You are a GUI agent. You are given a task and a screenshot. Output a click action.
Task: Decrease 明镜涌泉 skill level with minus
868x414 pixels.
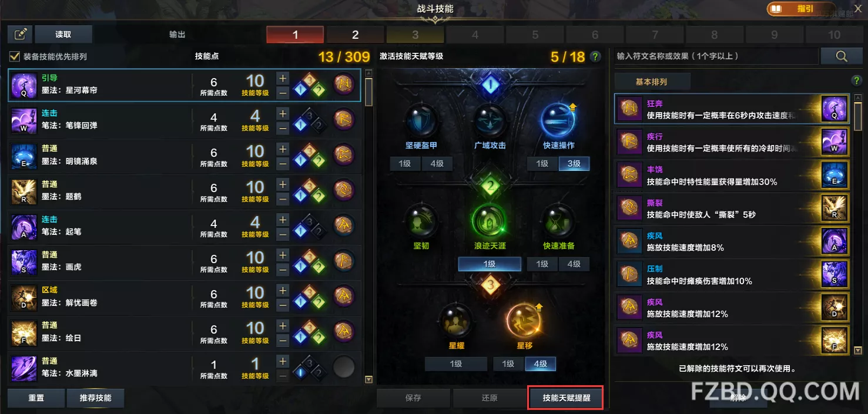[283, 163]
